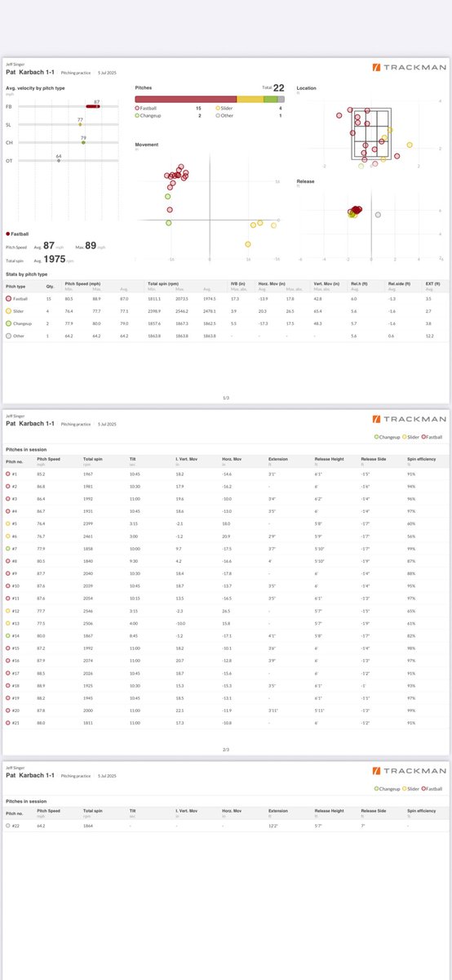Click the red dot beside the Fastball summary label
The image size is (452, 980).
[7, 233]
